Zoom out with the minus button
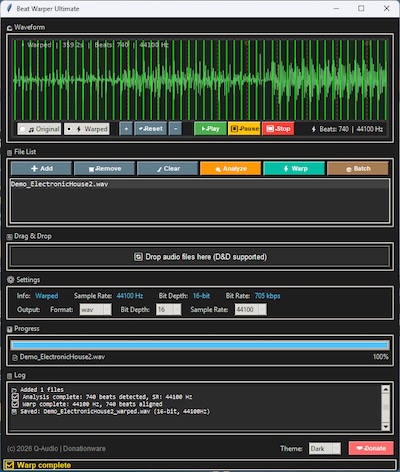Screen dimensions: 400x472 click(175, 129)
